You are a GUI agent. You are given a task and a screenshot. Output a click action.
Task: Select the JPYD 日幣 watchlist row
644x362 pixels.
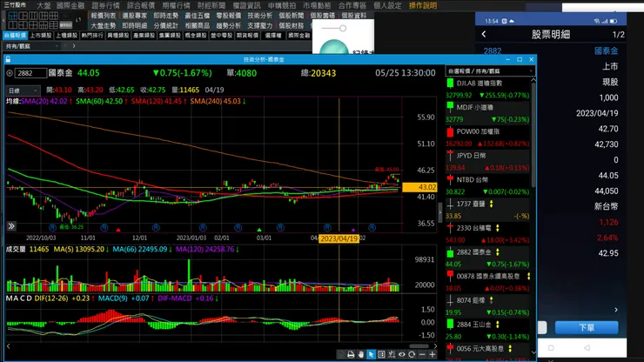coord(487,162)
